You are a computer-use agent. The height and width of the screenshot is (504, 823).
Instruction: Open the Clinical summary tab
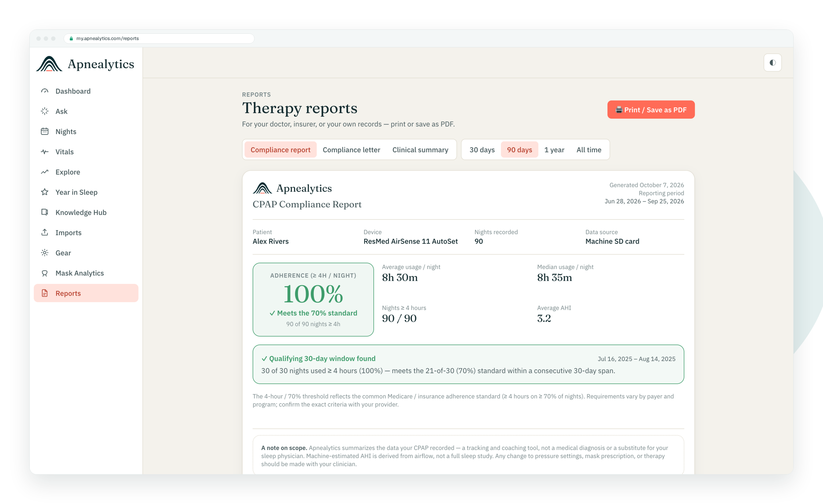pos(420,150)
